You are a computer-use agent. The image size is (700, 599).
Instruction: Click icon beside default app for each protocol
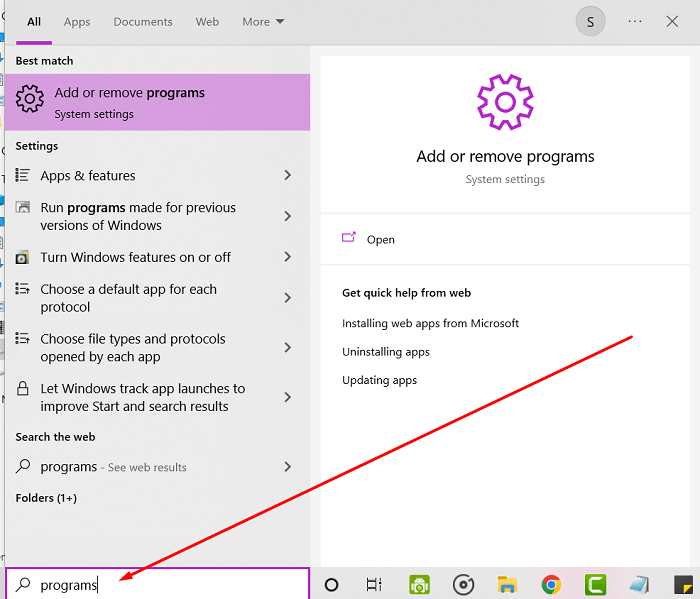pos(22,289)
